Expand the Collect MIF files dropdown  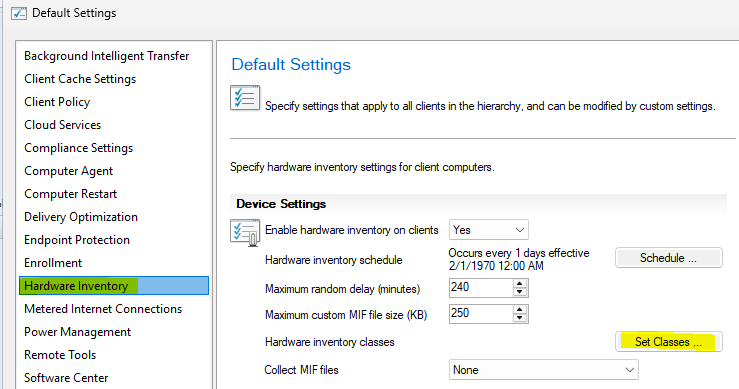(x=544, y=370)
